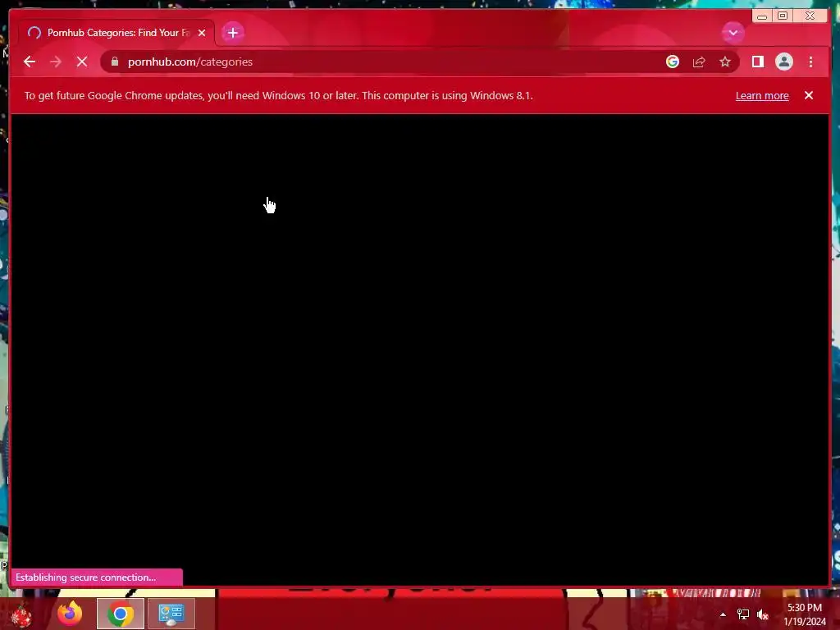Open the Chrome three-dot menu

coord(810,62)
